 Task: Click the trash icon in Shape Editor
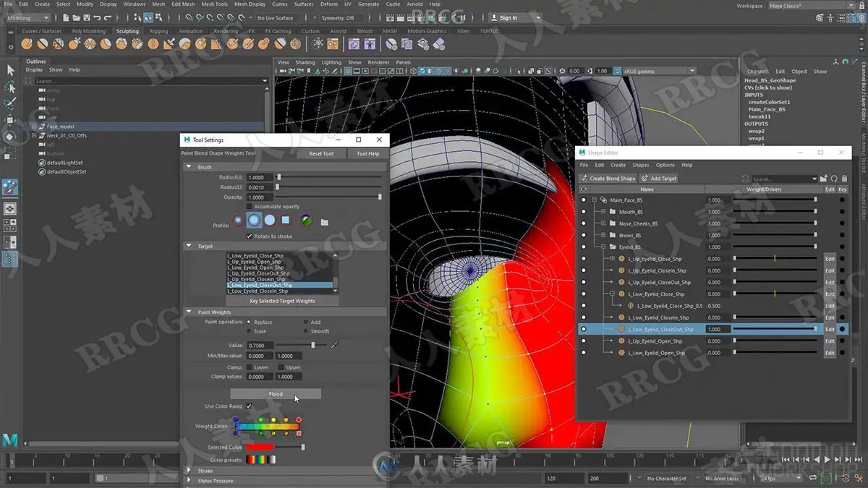click(844, 179)
